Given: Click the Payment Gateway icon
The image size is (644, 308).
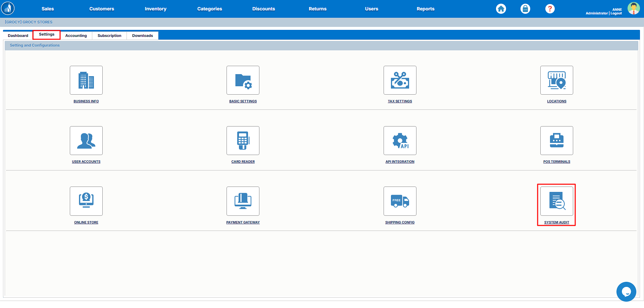Looking at the screenshot, I should pos(243,201).
